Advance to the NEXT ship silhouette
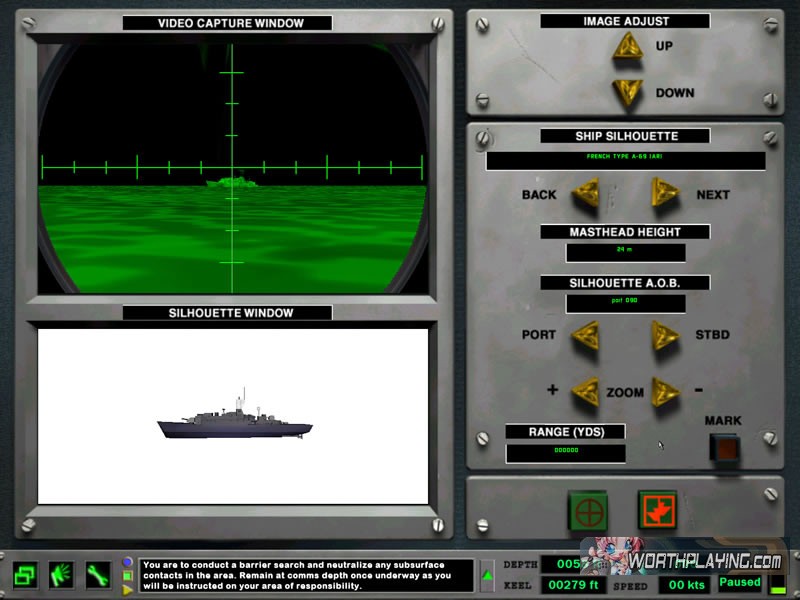 [x=664, y=193]
